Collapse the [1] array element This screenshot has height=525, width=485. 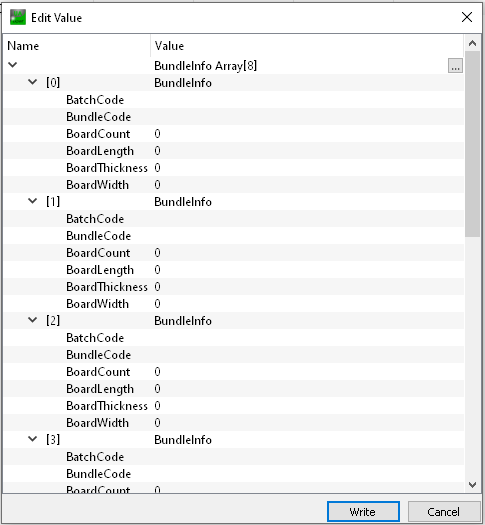coord(32,201)
